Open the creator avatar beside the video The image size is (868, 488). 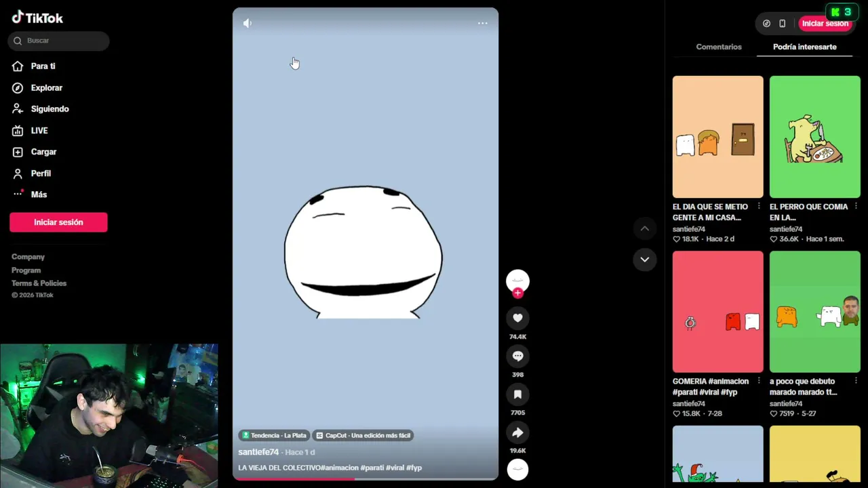click(x=517, y=280)
